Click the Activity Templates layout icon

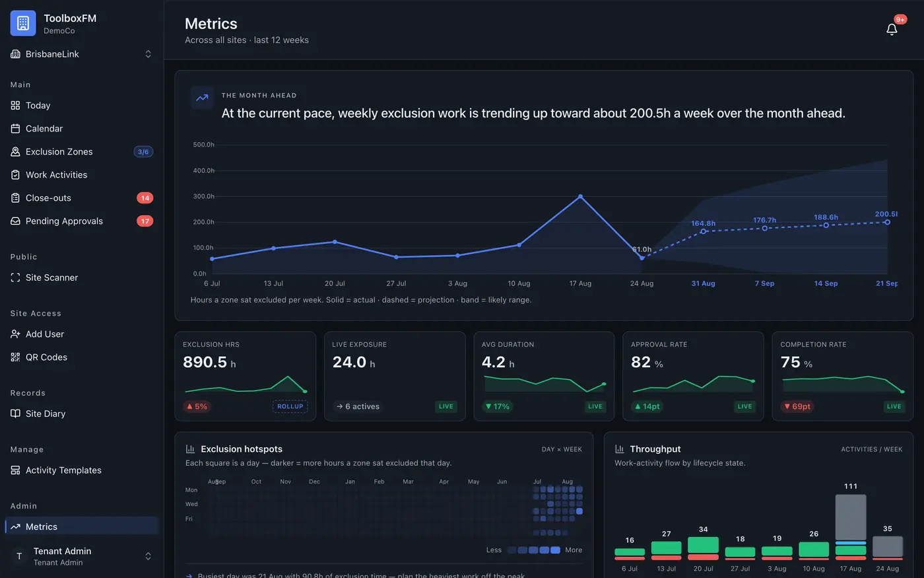click(x=16, y=470)
